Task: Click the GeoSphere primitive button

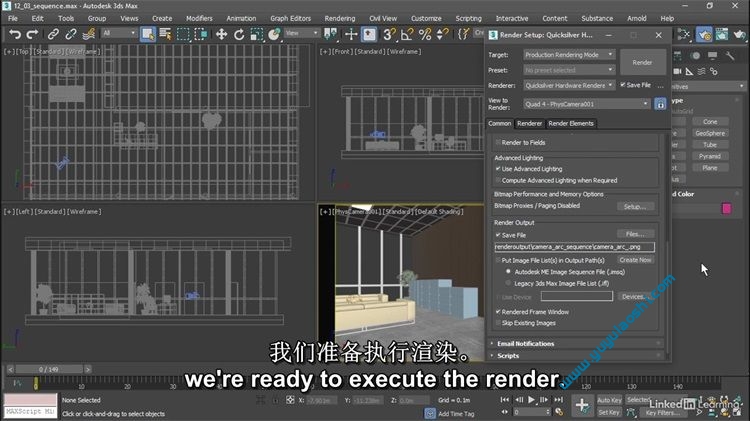Action: click(710, 133)
